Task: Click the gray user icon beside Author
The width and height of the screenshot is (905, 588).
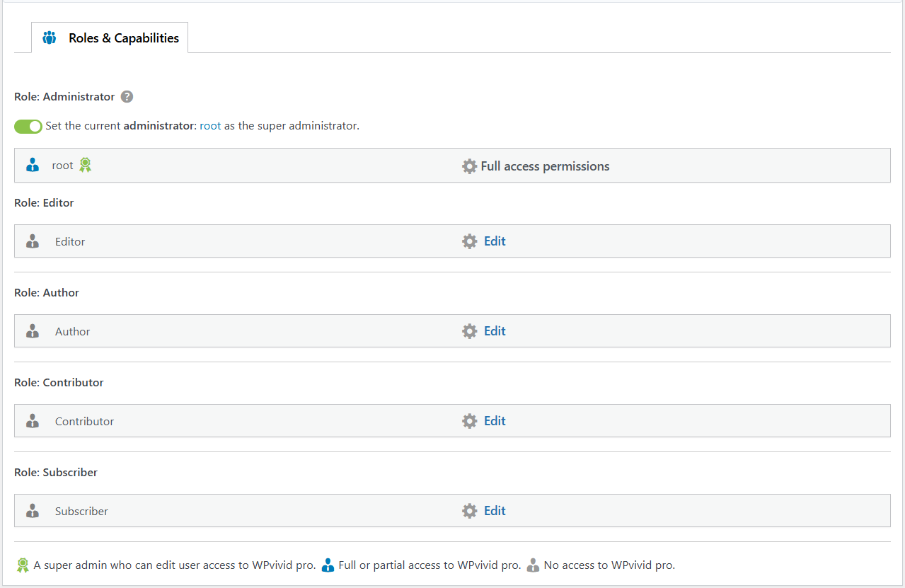Action: (33, 331)
